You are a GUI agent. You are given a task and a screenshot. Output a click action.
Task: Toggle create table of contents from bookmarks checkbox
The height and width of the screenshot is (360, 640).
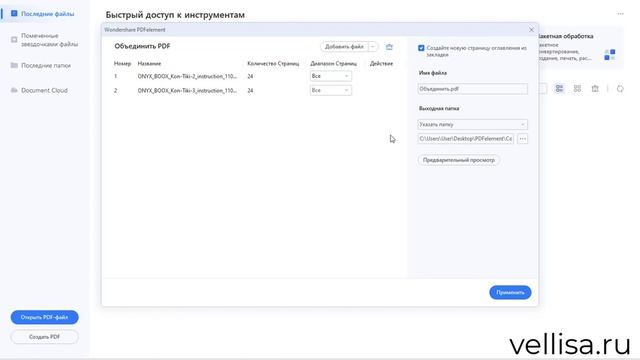pos(421,48)
